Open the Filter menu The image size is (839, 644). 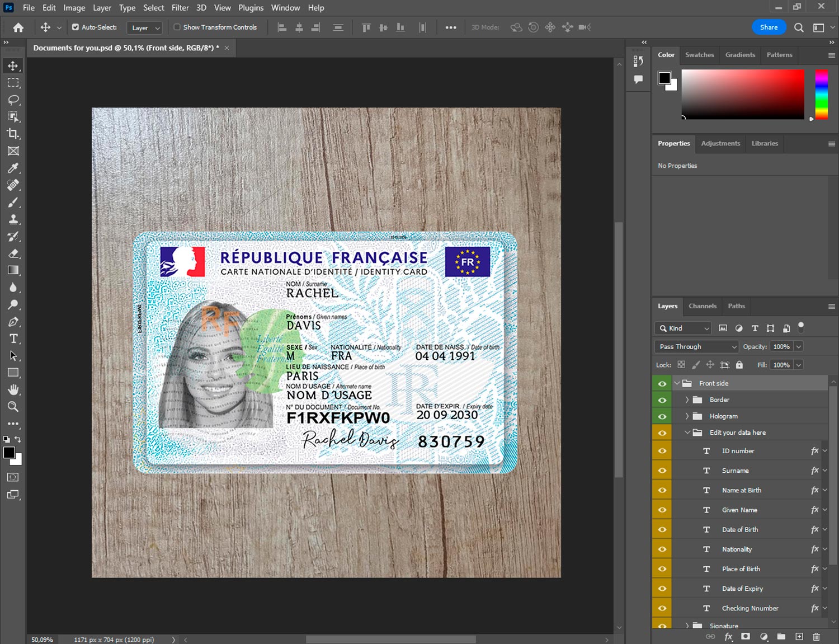pyautogui.click(x=180, y=8)
